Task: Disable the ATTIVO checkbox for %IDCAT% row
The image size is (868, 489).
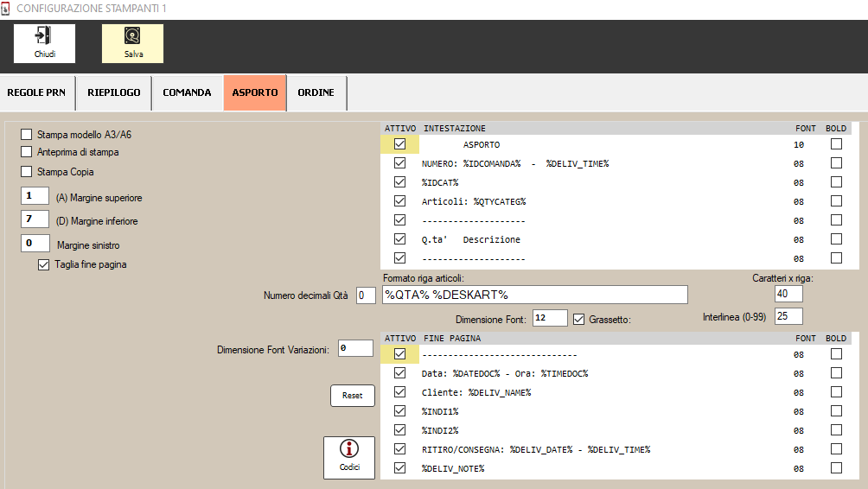Action: [x=399, y=182]
